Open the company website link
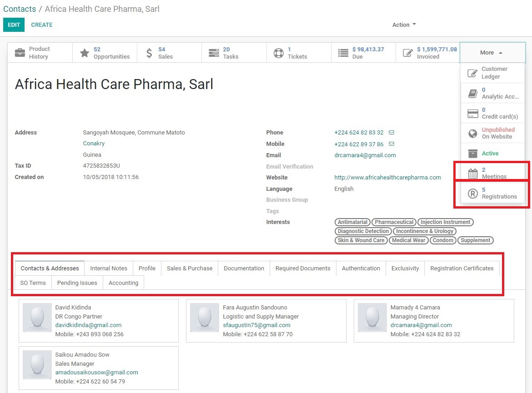 click(x=387, y=177)
